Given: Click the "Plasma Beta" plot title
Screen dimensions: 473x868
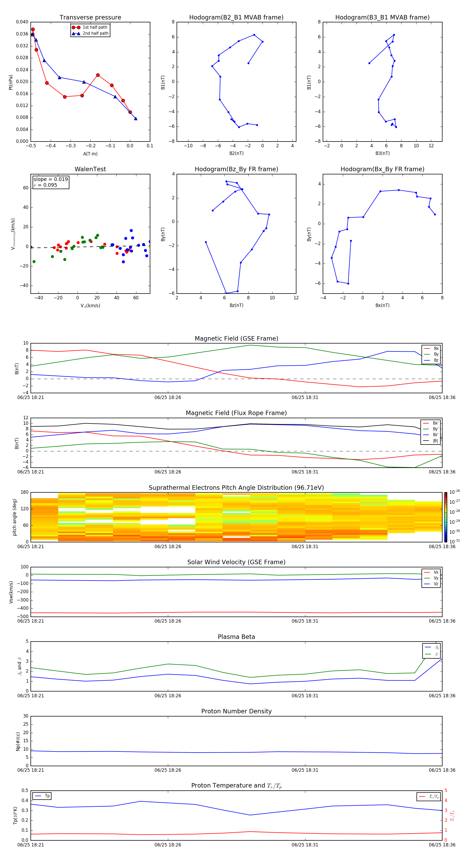Looking at the screenshot, I should click(236, 637).
